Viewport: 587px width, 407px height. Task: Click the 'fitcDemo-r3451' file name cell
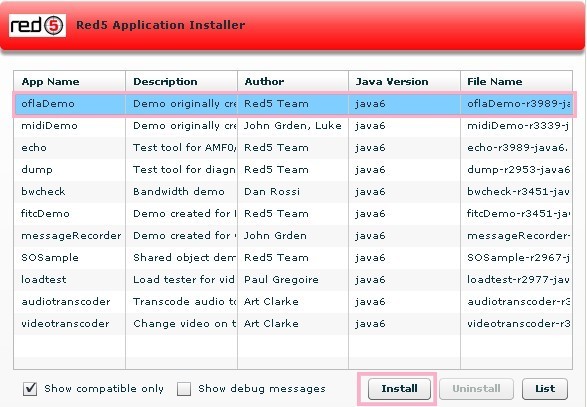coord(516,214)
